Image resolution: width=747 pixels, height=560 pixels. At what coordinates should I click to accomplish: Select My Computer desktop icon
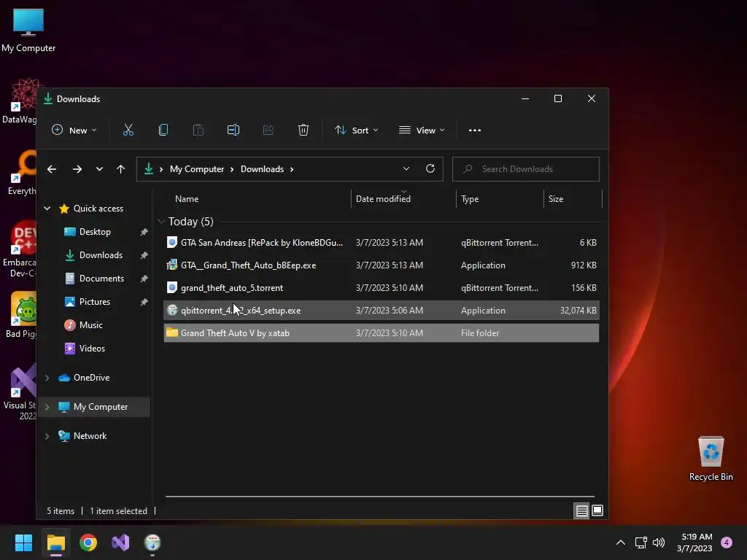point(28,31)
